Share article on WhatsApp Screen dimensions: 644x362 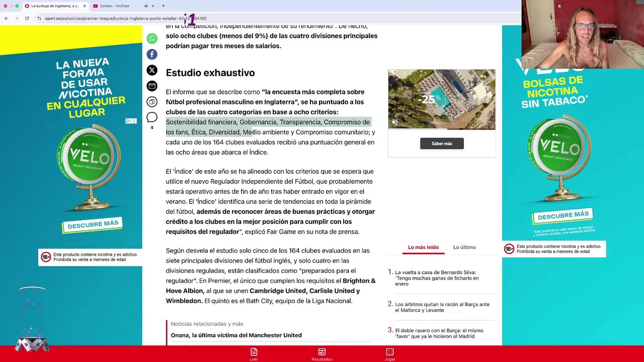pos(152,39)
